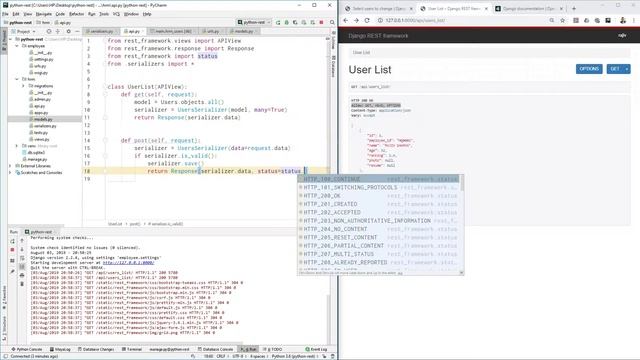Toggle soft-wrap icon in Run console
640x360 pixels.
22,258
